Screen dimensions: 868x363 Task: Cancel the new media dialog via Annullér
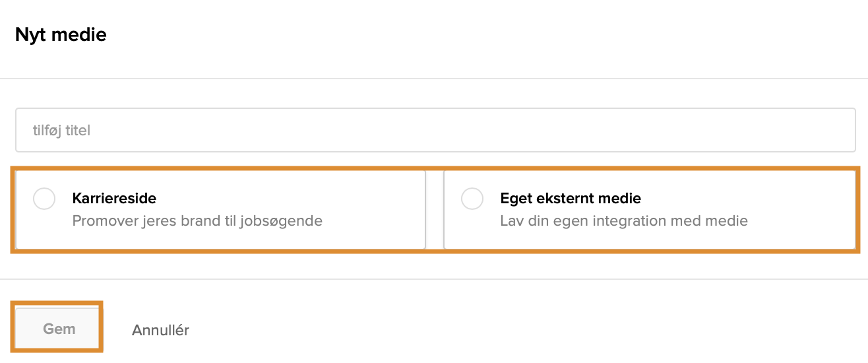click(160, 330)
